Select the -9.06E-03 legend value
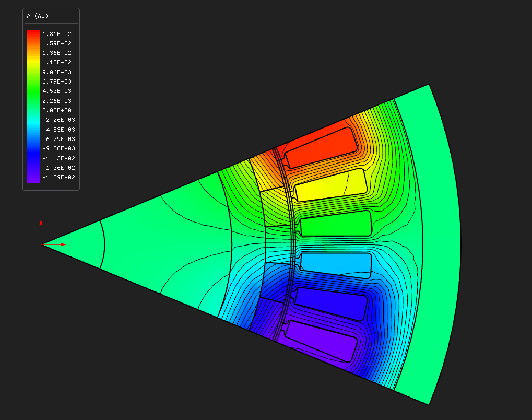Viewport: 532px width, 420px height. [x=58, y=149]
